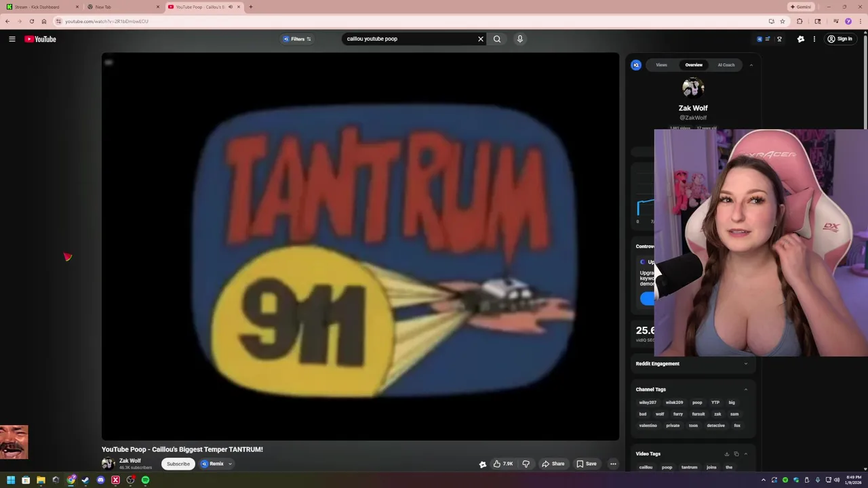Expand the Reddit Engagement section

pyautogui.click(x=746, y=364)
